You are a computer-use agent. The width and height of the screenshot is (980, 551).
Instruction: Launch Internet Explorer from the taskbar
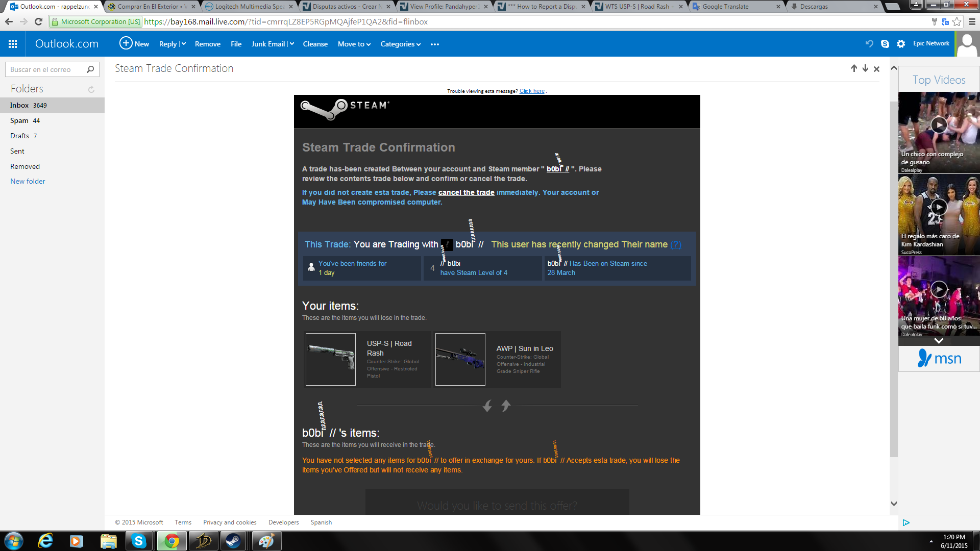(45, 541)
